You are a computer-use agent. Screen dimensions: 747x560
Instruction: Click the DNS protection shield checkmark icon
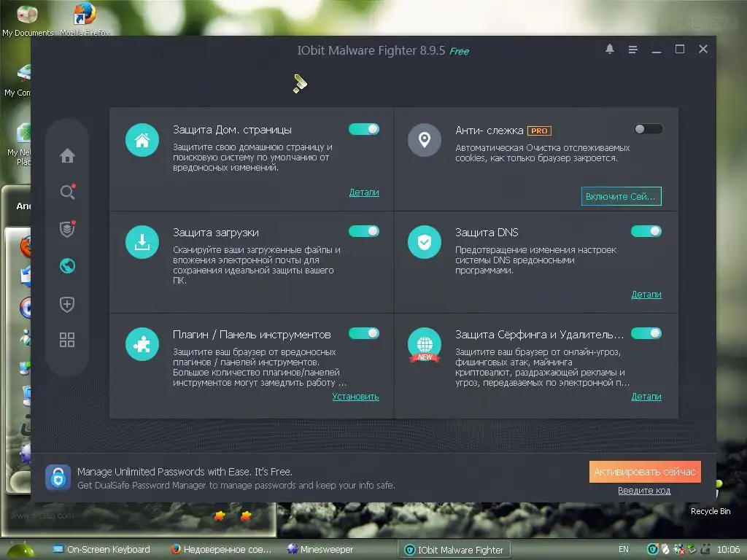coord(425,242)
